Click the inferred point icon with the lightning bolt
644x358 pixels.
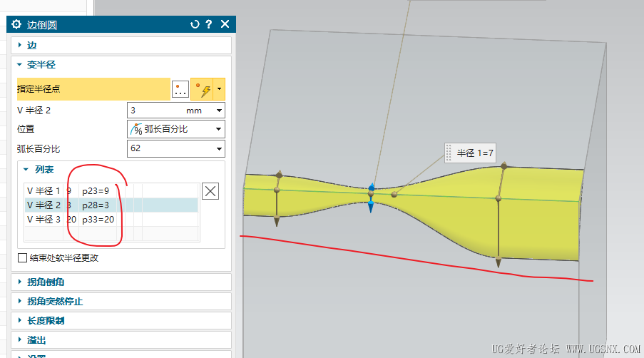click(x=203, y=88)
